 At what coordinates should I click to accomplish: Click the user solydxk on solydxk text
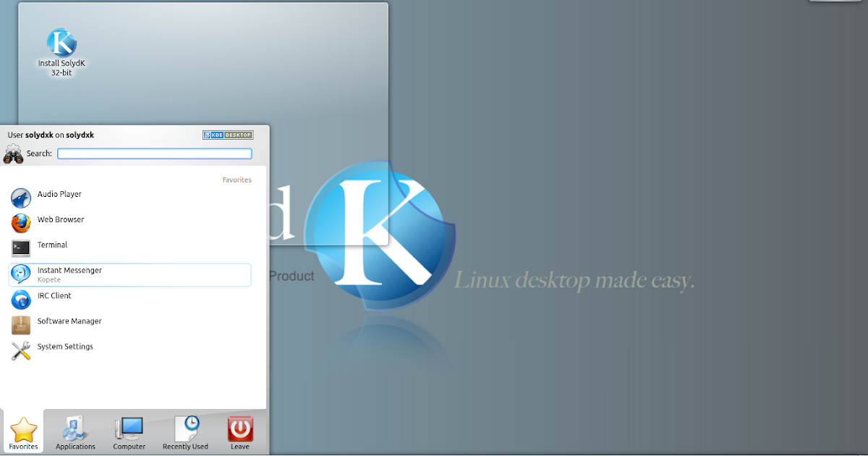coord(51,135)
